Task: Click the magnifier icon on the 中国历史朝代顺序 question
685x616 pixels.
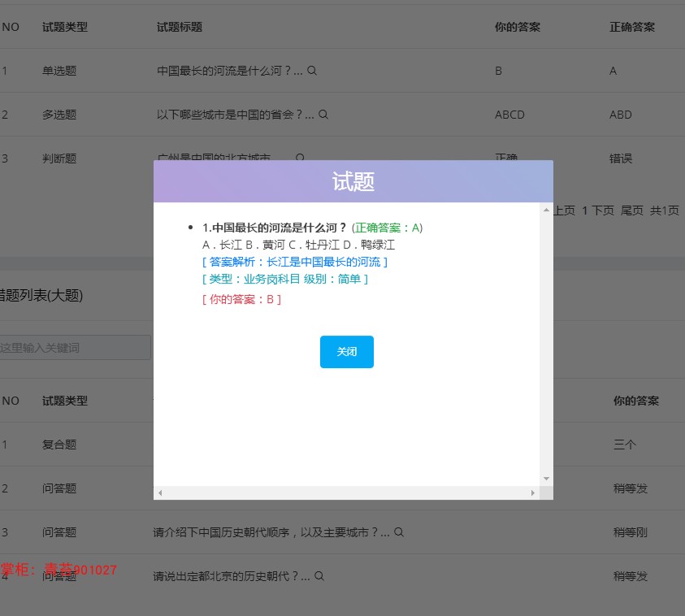Action: point(398,532)
